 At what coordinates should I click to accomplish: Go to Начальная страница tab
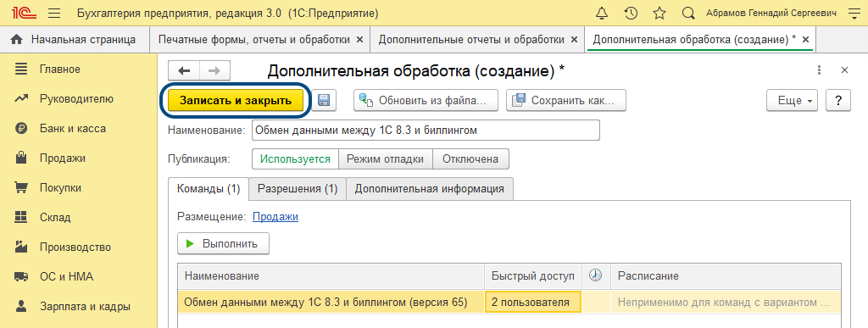(x=75, y=40)
